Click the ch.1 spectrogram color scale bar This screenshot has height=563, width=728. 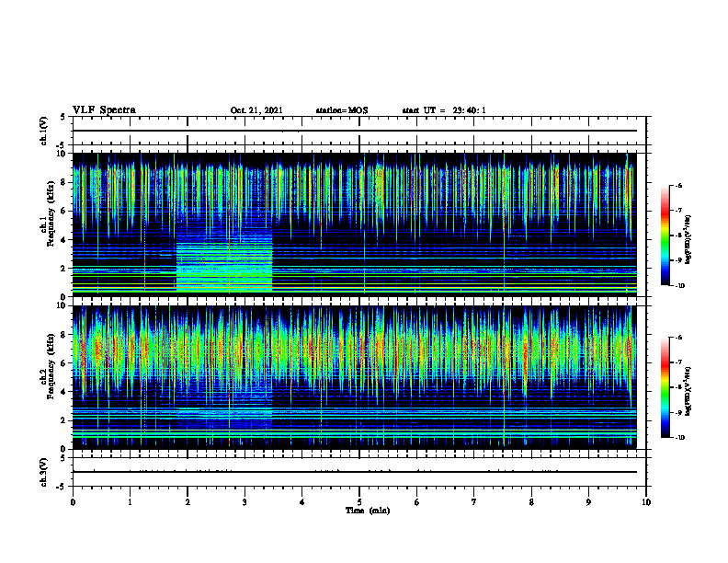point(665,236)
